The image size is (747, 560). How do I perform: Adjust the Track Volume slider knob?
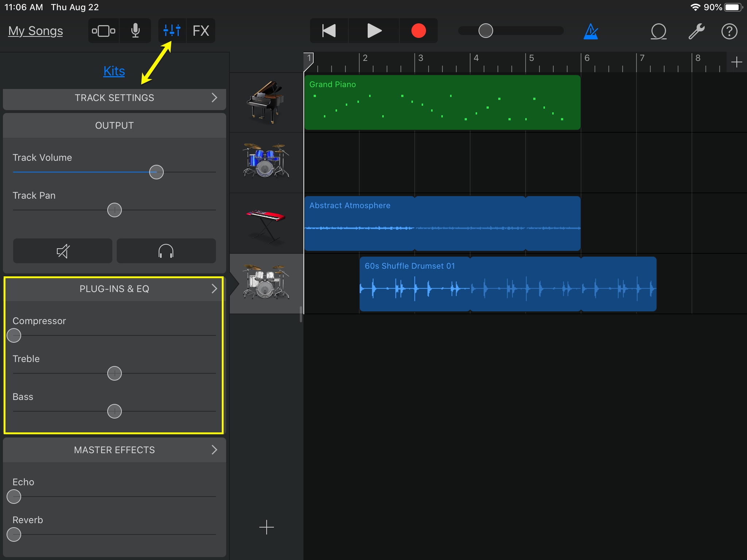pyautogui.click(x=156, y=172)
